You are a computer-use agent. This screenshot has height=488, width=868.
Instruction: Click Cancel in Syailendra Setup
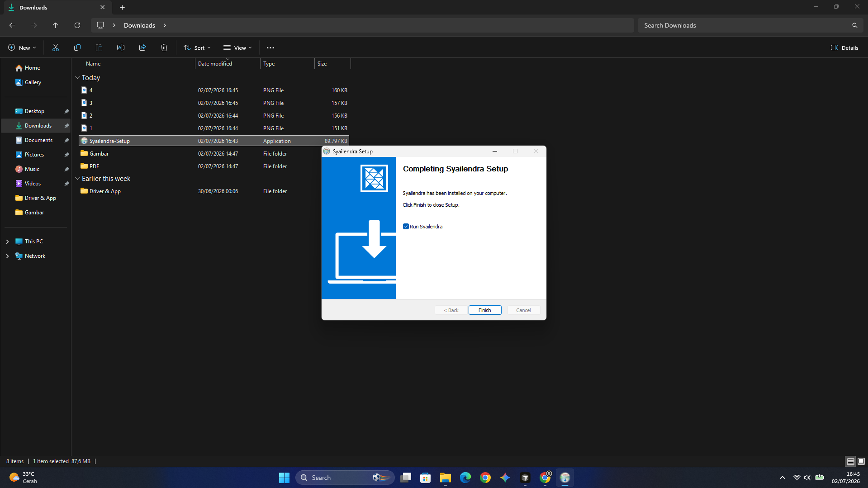tap(523, 310)
